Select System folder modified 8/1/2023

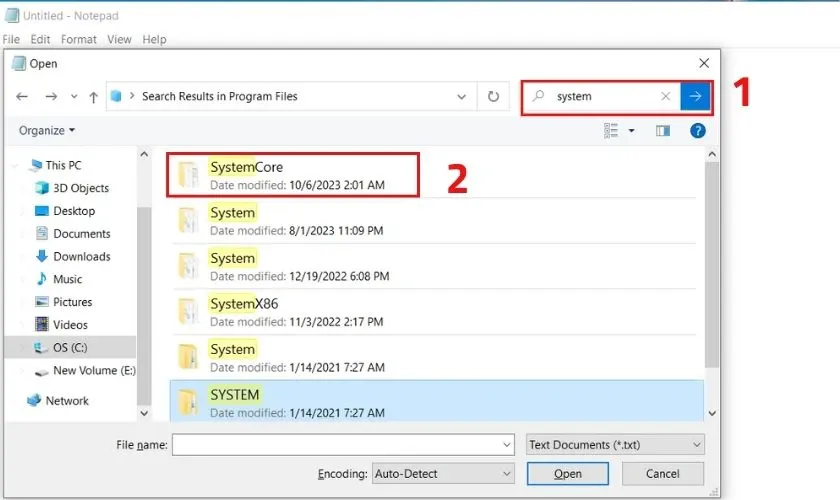point(433,221)
